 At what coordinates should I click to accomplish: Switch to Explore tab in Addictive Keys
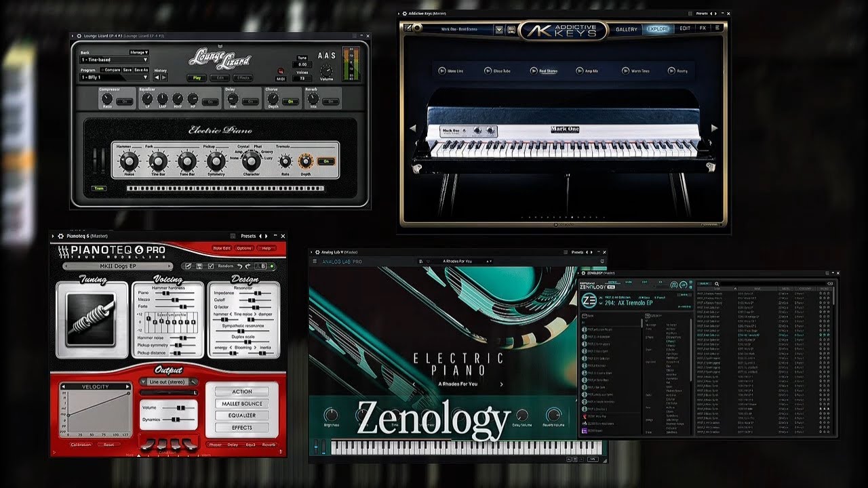click(x=658, y=29)
